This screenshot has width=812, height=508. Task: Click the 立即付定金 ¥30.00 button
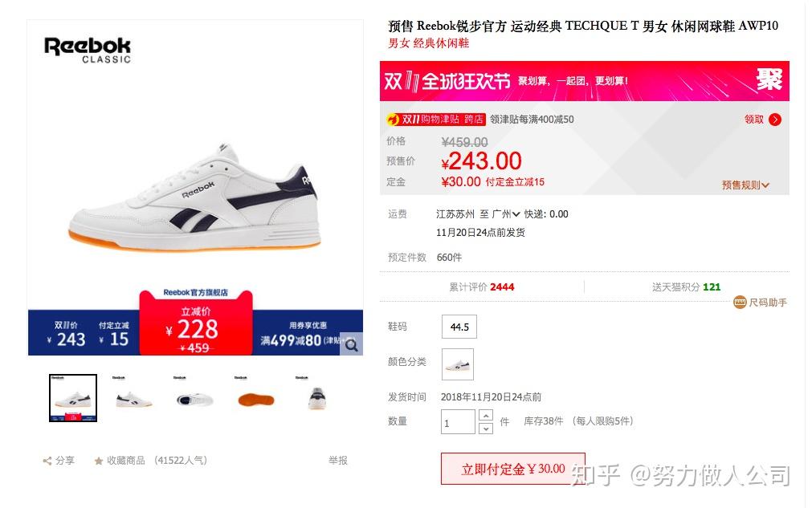512,469
